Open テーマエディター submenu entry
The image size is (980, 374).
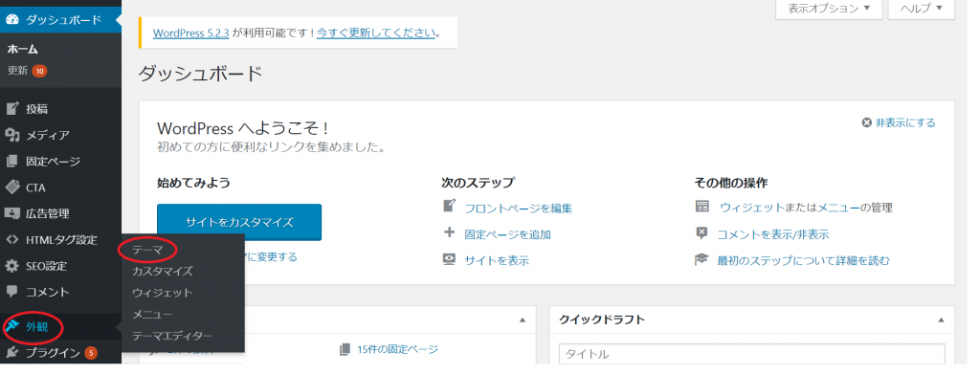(x=172, y=336)
